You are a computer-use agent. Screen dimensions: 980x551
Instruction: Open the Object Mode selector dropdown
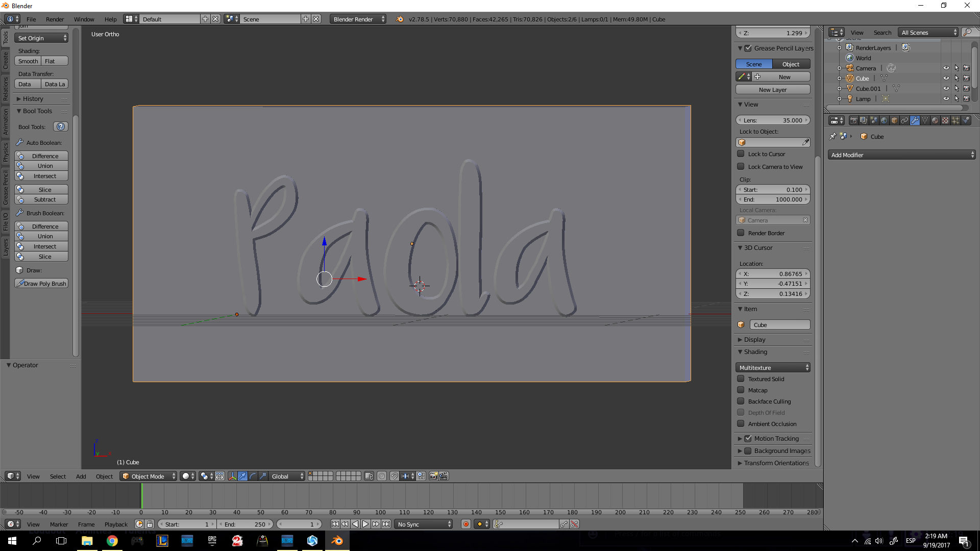(149, 476)
